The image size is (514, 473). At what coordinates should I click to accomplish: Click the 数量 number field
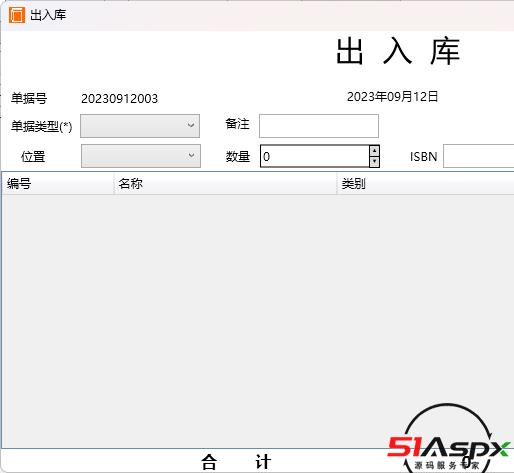315,156
